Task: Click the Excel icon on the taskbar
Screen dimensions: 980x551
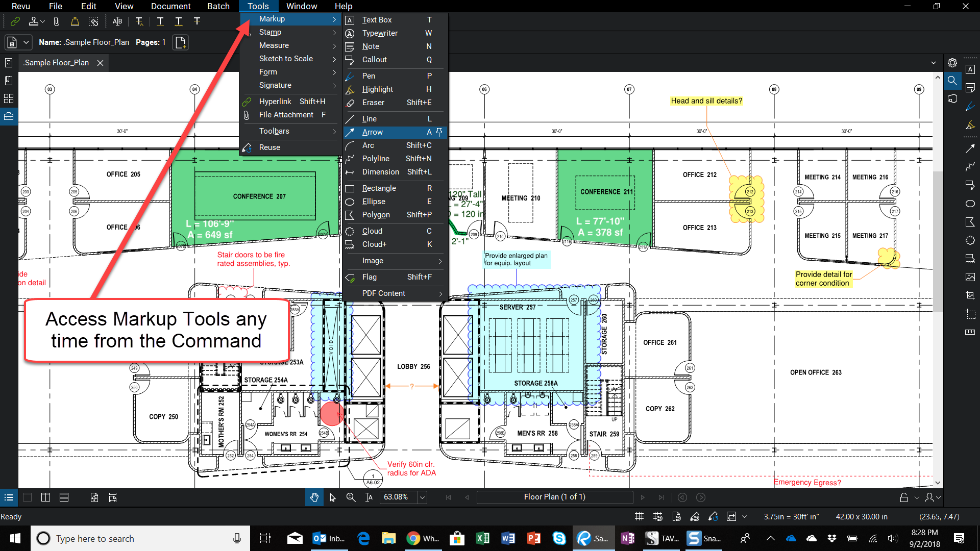Action: (482, 538)
